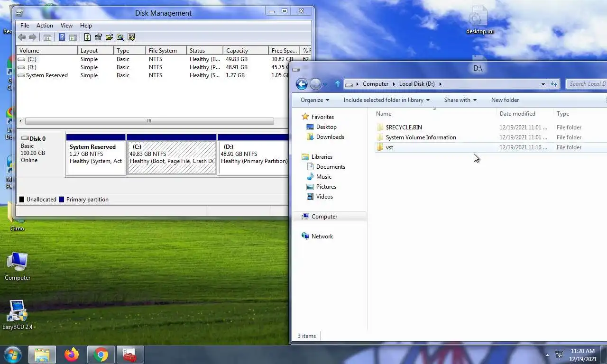Open Windows Explorer from the taskbar
The image size is (607, 364).
click(x=42, y=355)
